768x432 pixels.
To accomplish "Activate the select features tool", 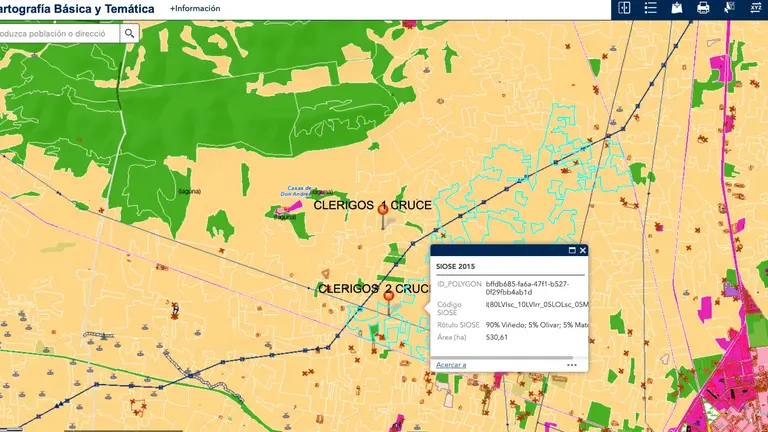I will coord(728,8).
